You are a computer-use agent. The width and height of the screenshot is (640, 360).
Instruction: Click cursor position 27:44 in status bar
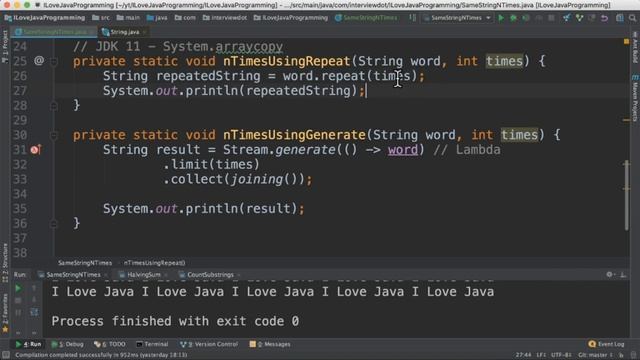coord(523,355)
